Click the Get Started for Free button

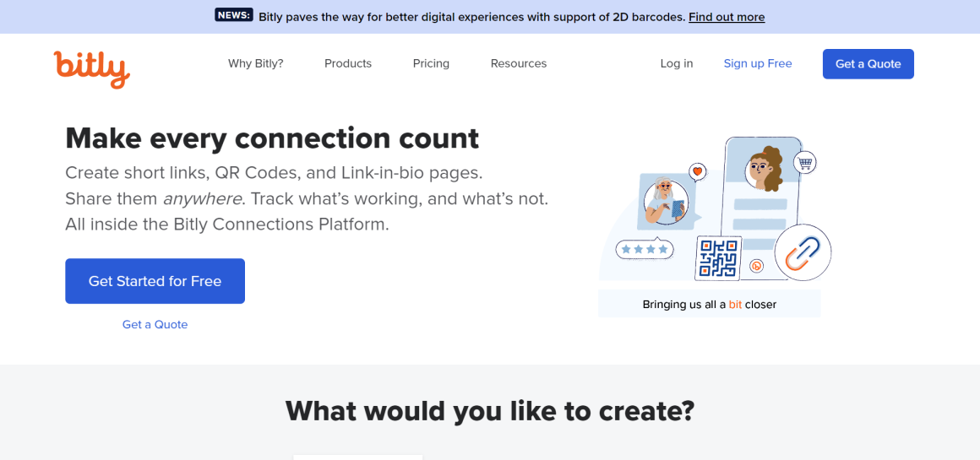point(155,281)
